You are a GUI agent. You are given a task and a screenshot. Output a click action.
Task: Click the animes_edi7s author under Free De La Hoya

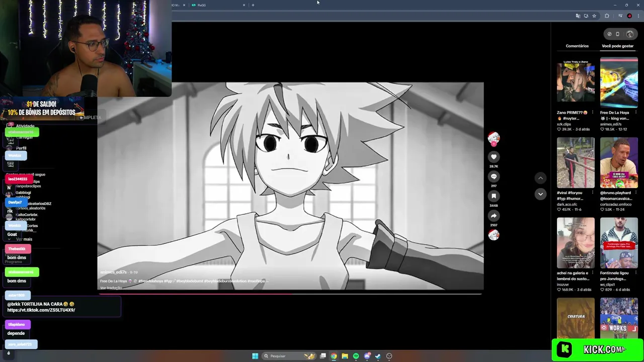click(x=611, y=124)
